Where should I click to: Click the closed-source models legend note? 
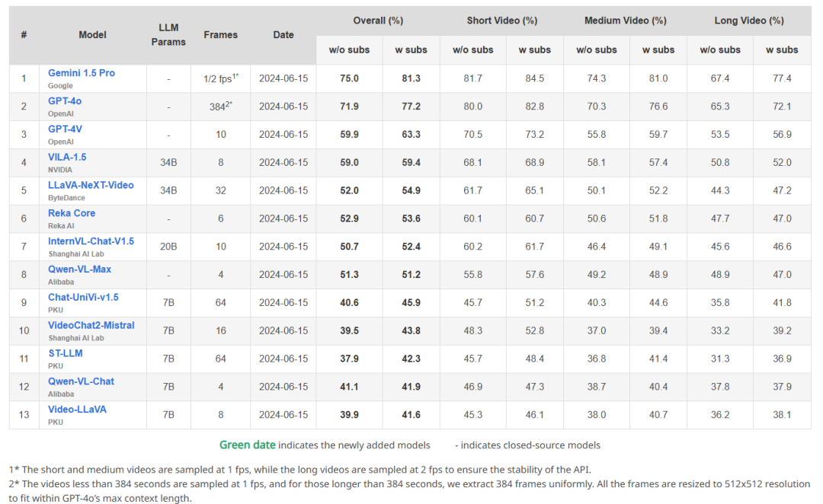(x=527, y=445)
